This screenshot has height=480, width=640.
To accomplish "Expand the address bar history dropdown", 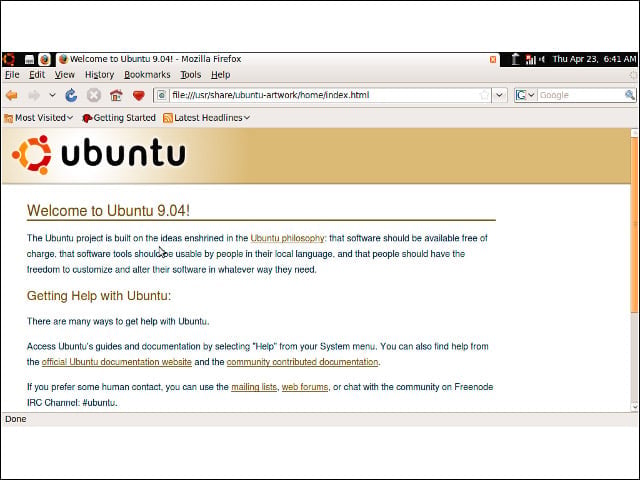I will click(499, 95).
